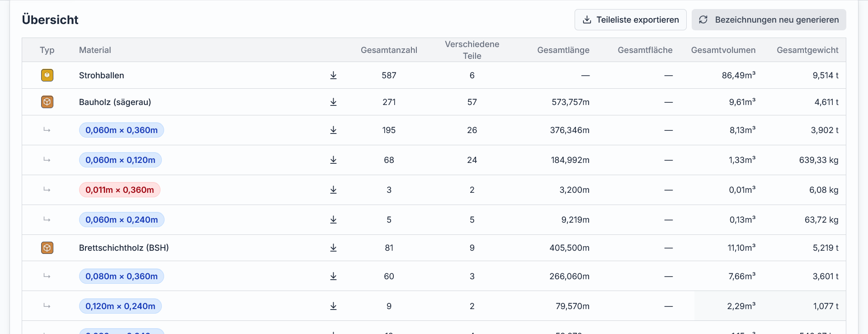Click the Bauholz type cube icon
Screen dimensions: 868x334
point(47,102)
